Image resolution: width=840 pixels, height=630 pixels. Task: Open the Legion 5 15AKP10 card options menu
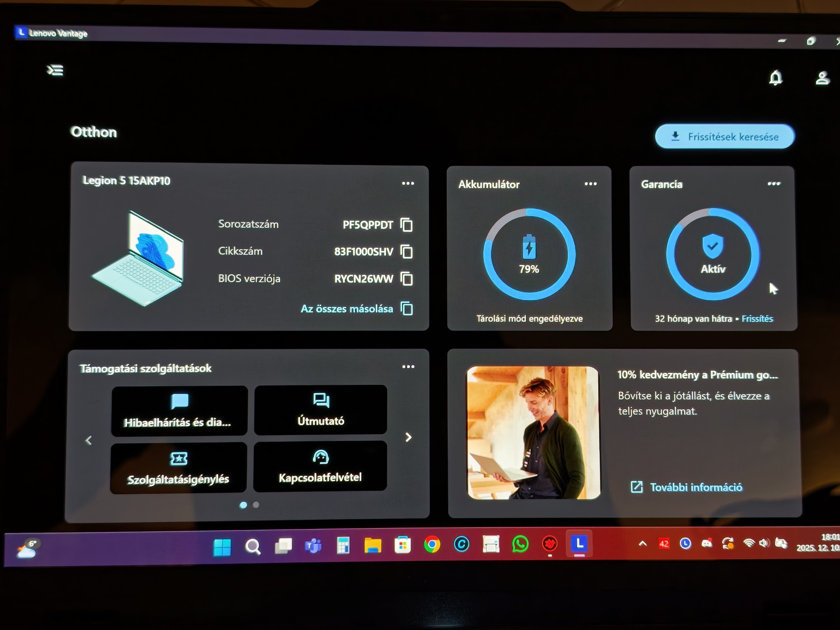pos(408,183)
